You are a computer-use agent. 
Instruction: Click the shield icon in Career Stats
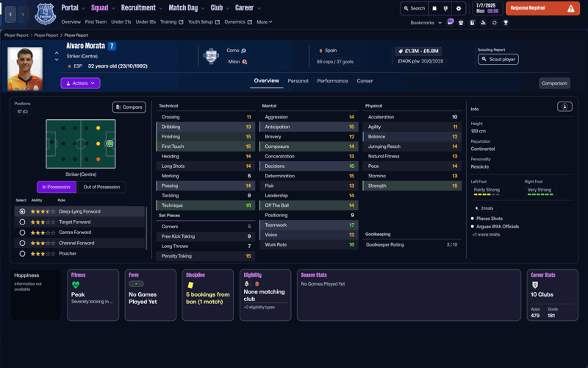pos(535,285)
